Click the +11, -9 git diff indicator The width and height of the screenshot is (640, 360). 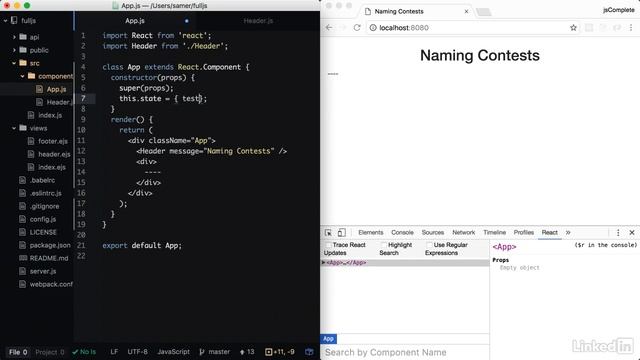pos(280,352)
